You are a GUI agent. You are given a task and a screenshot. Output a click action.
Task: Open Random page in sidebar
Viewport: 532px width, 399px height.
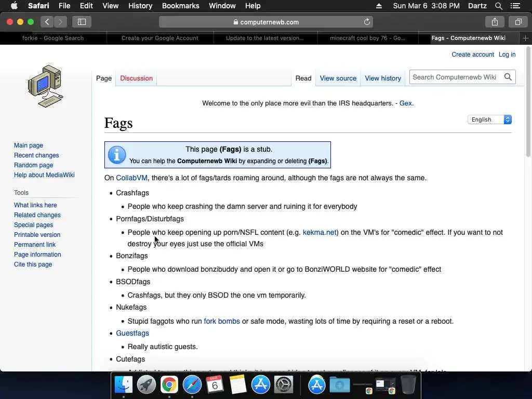pos(34,165)
